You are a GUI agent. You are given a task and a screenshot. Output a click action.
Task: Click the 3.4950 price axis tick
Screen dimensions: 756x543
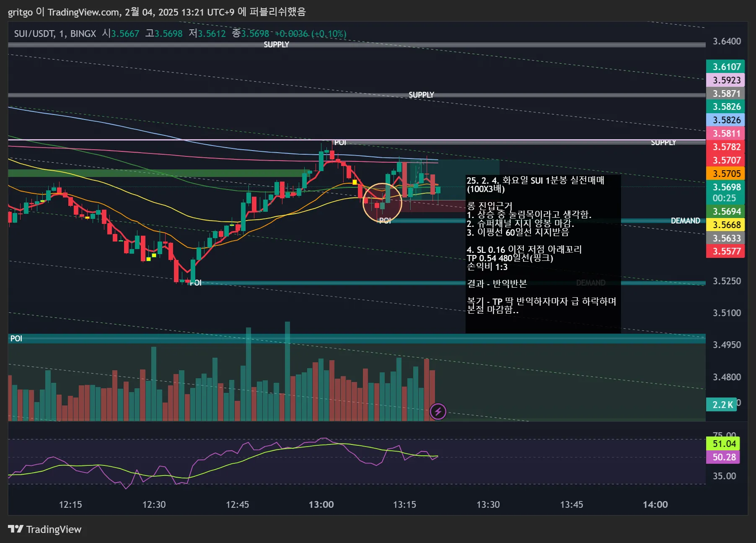[x=727, y=345]
